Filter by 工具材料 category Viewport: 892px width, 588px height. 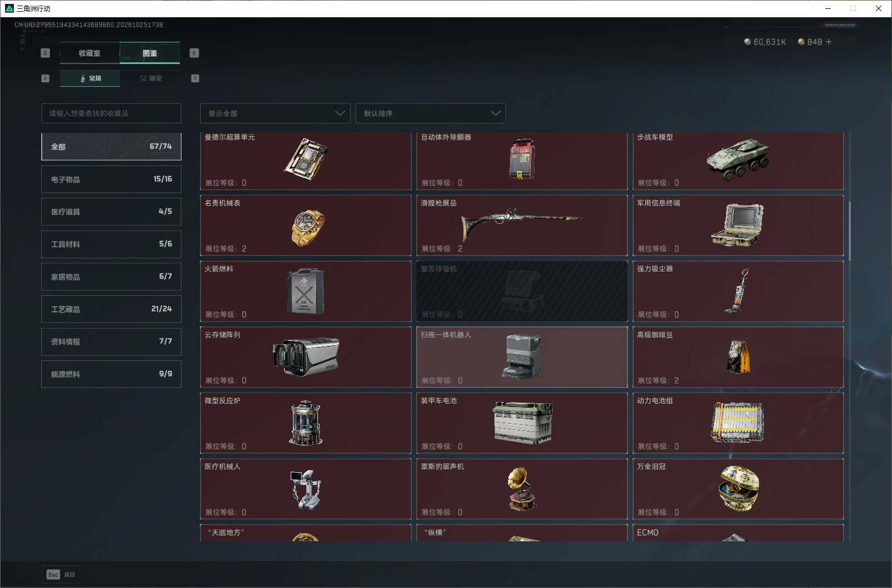point(111,244)
